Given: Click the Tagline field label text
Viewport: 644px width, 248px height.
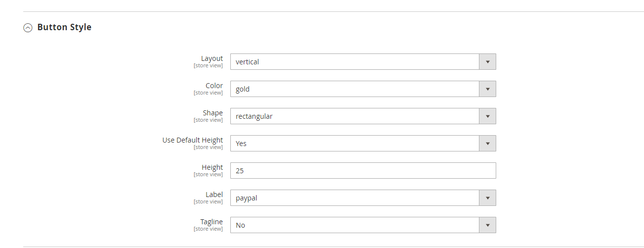Looking at the screenshot, I should (x=211, y=222).
